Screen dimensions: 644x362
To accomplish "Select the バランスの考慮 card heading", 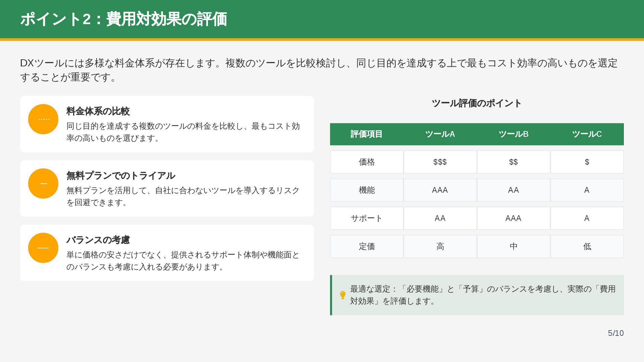I will click(98, 240).
